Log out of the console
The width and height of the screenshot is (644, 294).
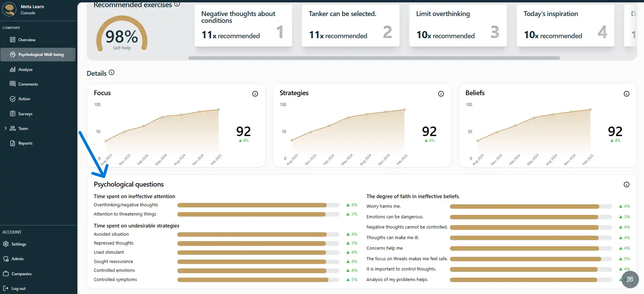tap(18, 289)
